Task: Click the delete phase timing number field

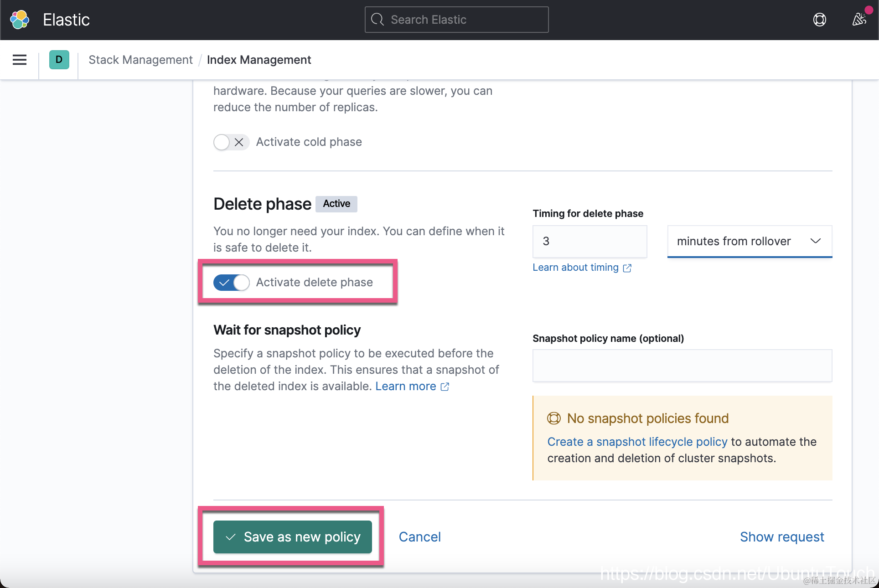Action: [x=589, y=241]
